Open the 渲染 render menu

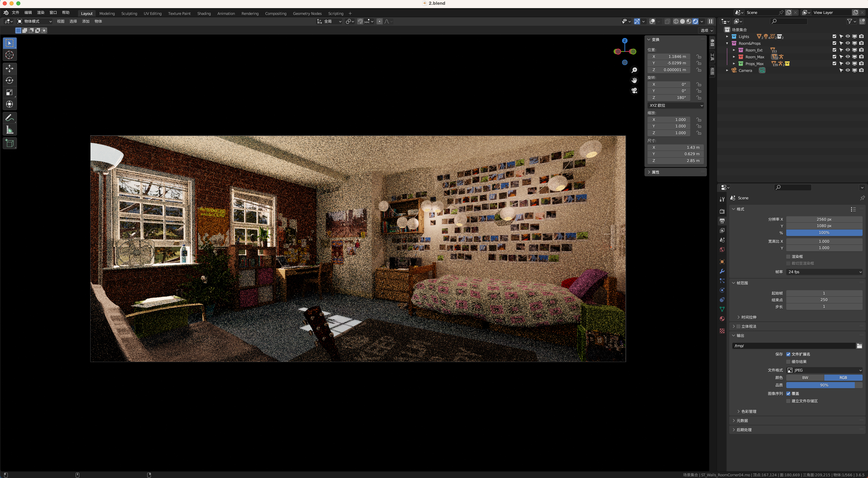click(41, 13)
